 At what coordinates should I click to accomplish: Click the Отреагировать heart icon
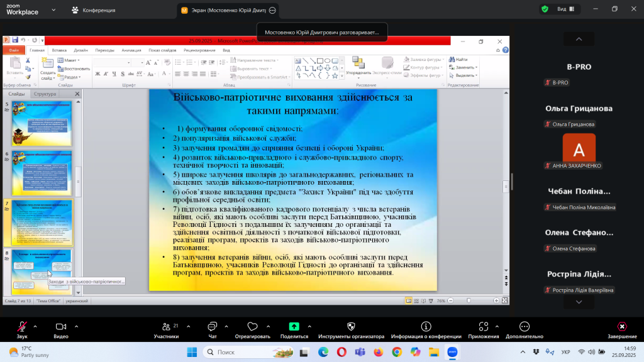point(252,327)
